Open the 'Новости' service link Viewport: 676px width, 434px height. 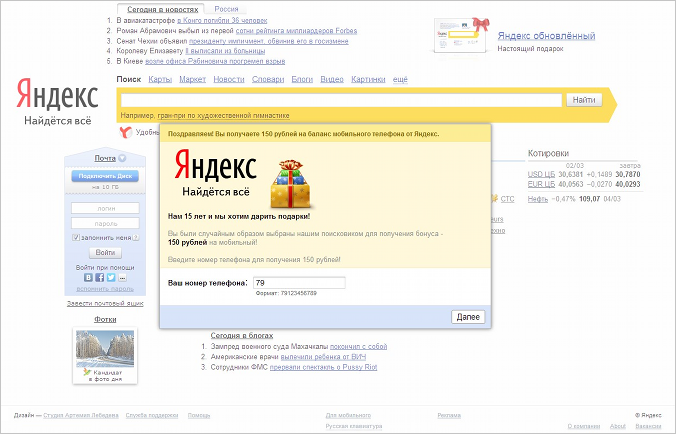point(229,79)
